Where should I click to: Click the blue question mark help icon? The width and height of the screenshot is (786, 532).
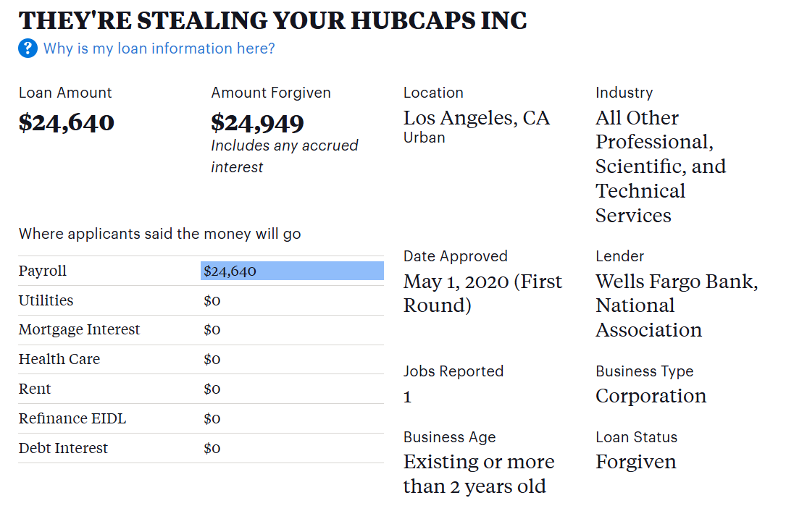tap(28, 48)
